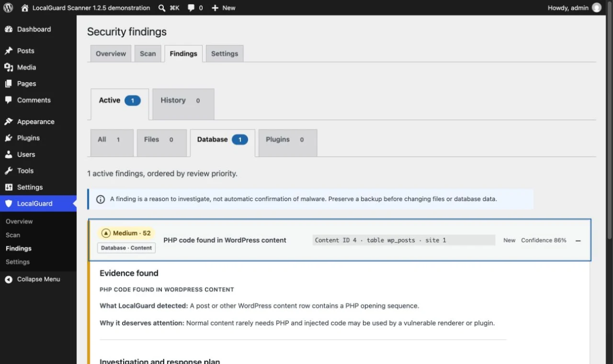The width and height of the screenshot is (613, 364).
Task: Click the Collapse Menu label
Action: coord(39,279)
